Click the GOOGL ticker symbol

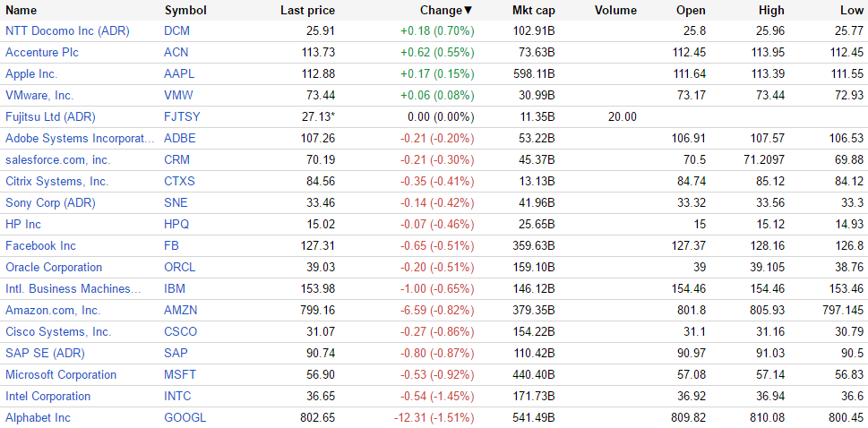coord(185,417)
